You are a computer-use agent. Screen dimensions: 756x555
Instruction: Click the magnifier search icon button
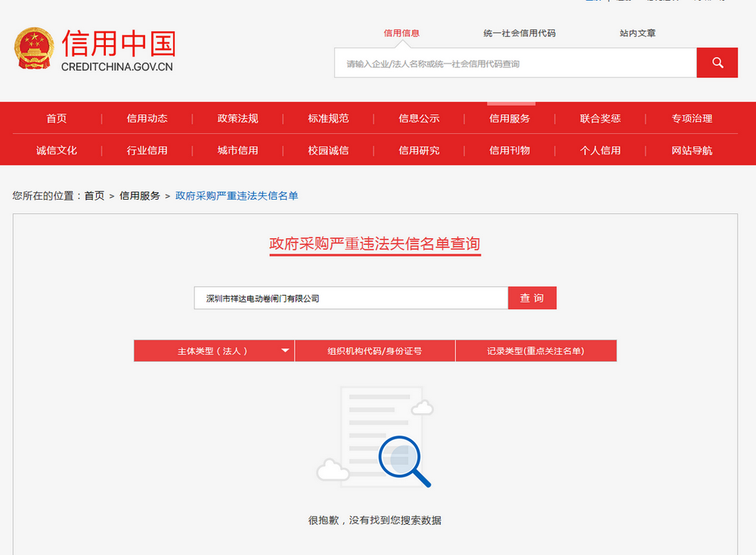717,63
